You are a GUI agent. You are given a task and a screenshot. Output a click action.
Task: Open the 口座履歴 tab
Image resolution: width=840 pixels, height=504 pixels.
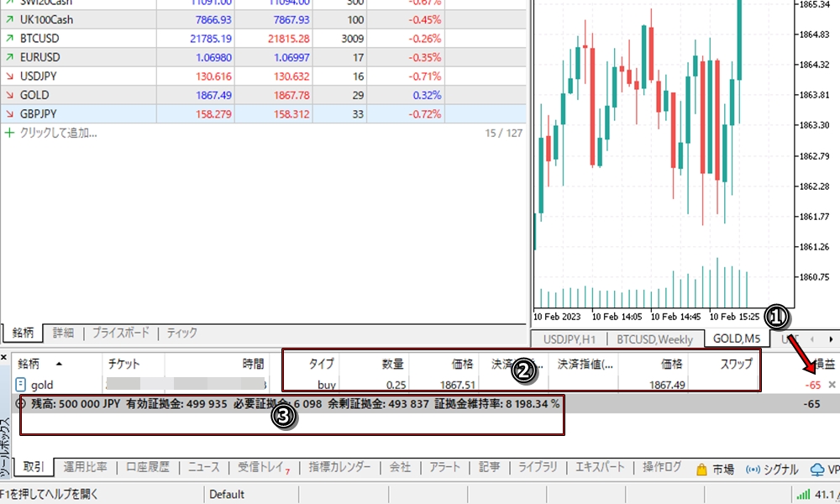point(147,468)
